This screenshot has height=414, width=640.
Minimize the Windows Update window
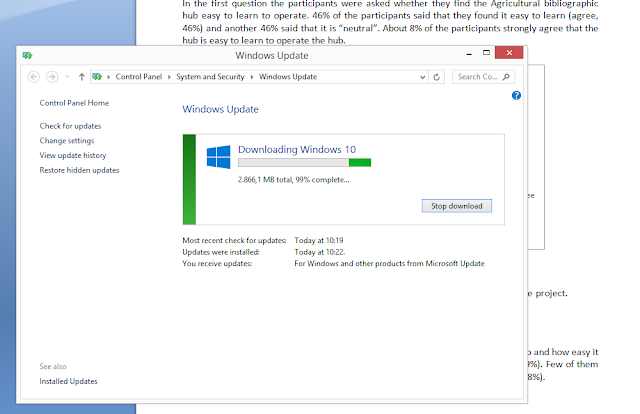pos(469,53)
